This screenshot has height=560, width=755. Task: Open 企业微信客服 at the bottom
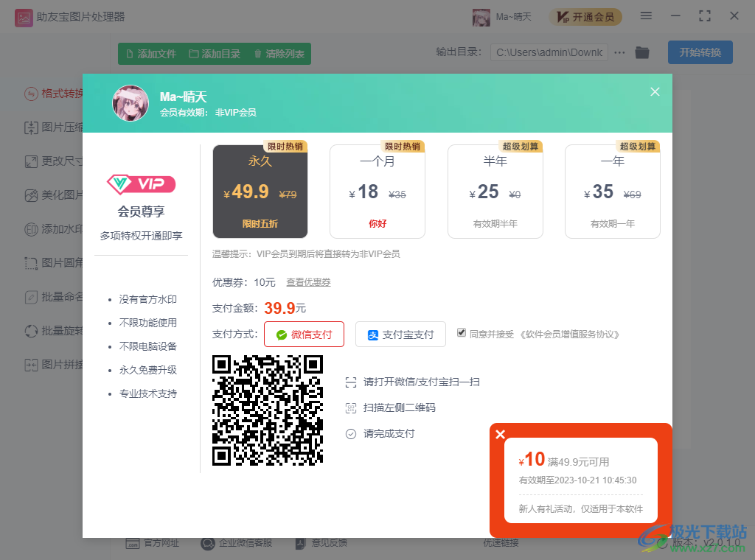pyautogui.click(x=237, y=543)
